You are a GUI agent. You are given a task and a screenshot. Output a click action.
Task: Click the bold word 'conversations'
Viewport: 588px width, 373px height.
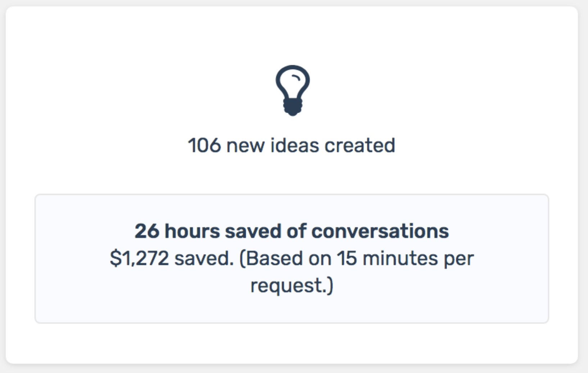pyautogui.click(x=380, y=231)
